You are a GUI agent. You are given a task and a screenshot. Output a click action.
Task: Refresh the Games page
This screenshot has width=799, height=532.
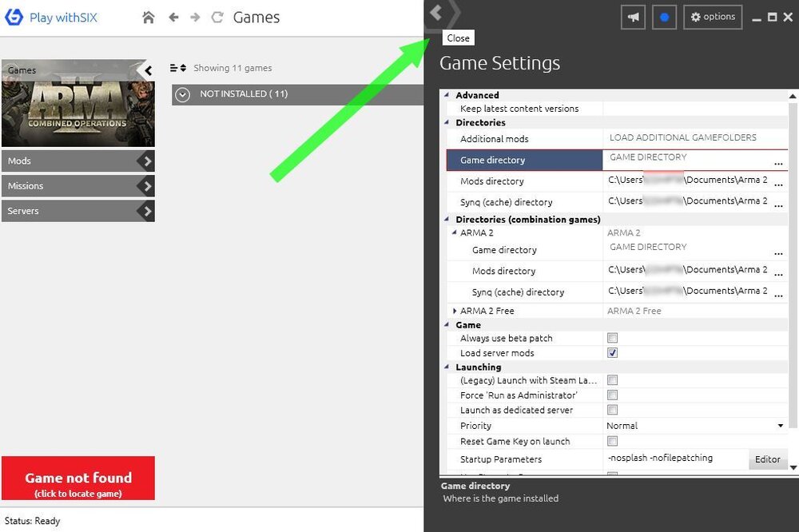click(x=217, y=18)
